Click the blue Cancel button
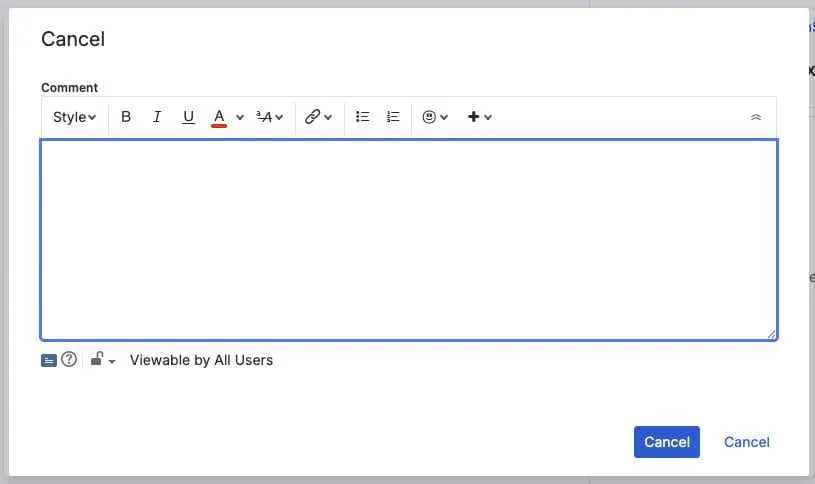This screenshot has height=484, width=815. pos(666,442)
